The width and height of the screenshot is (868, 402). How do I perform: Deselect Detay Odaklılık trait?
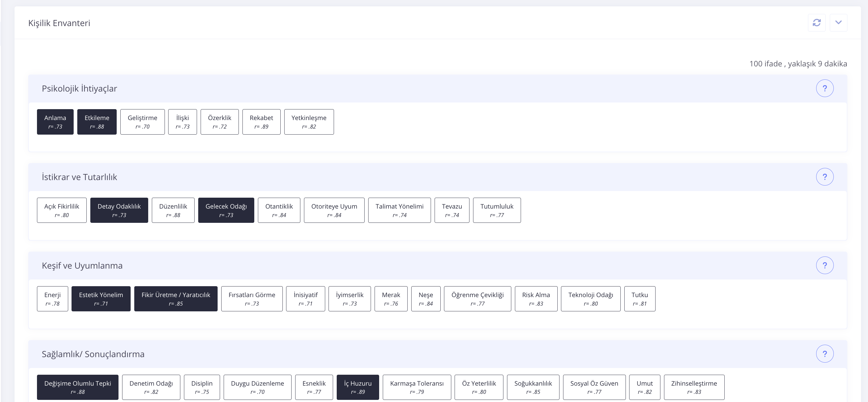pos(119,210)
